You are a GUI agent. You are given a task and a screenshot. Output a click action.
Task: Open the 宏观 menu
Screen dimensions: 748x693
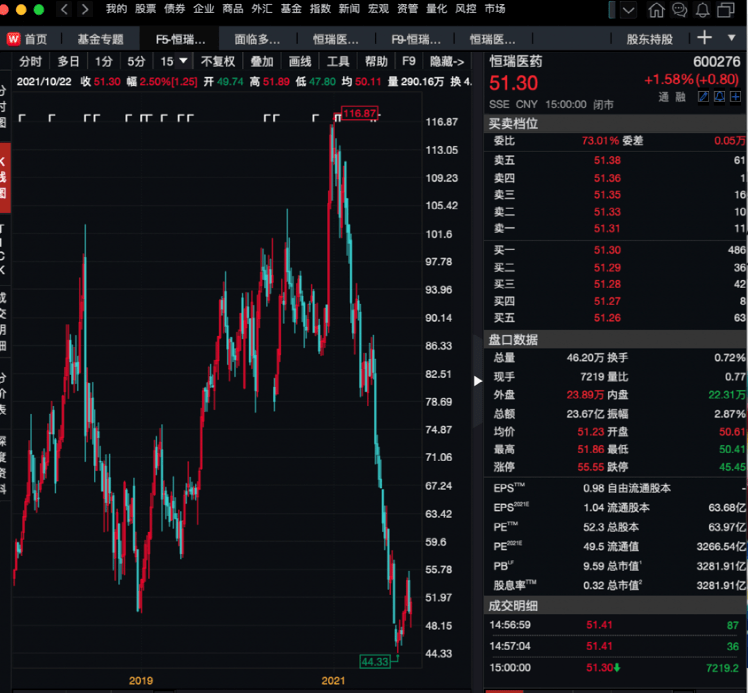[x=378, y=9]
